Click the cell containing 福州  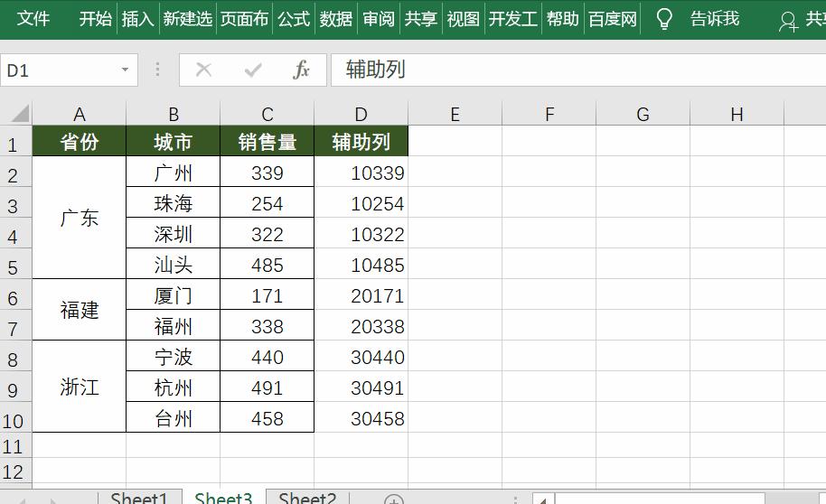coord(173,325)
